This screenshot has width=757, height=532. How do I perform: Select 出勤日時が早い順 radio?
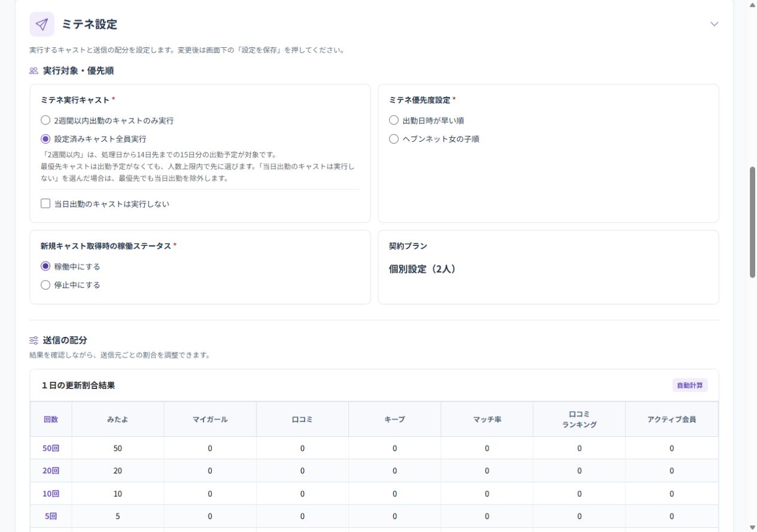tap(394, 120)
